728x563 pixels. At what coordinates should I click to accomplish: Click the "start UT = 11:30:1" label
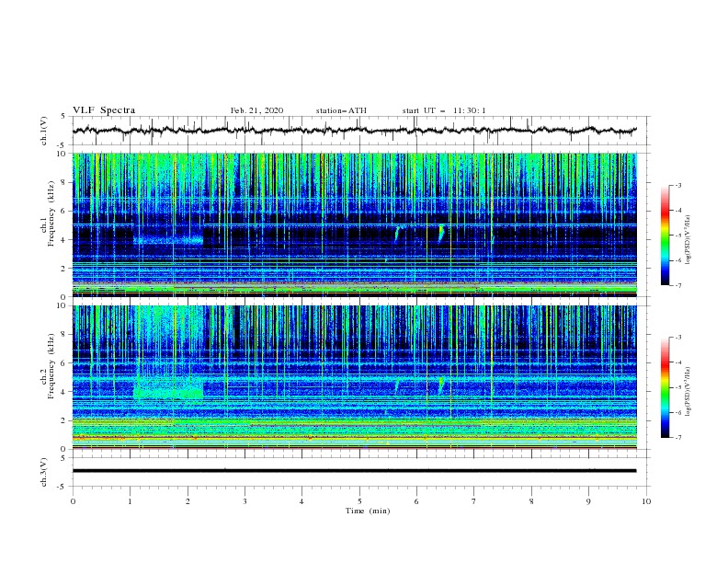tap(444, 110)
